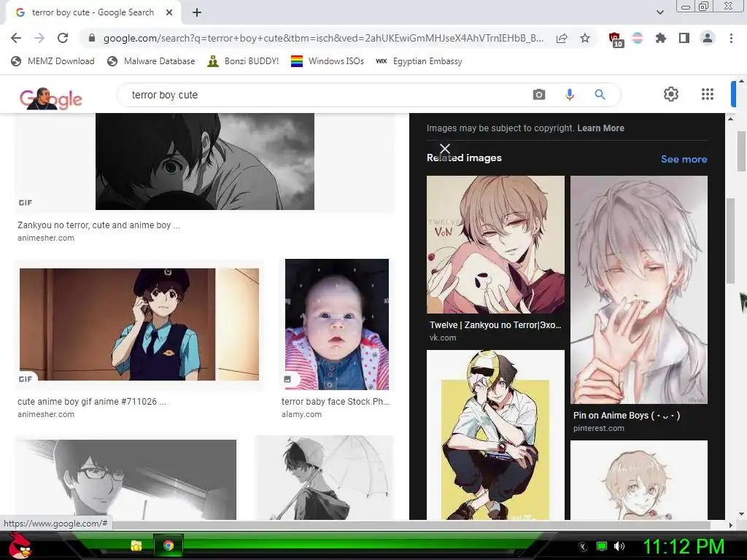Open the glasses anime boy grayscale image
Screen dimensions: 747x560
pyautogui.click(x=125, y=480)
